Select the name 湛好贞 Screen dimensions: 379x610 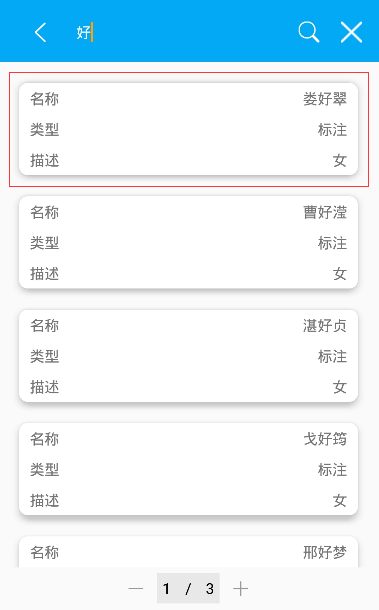(325, 326)
